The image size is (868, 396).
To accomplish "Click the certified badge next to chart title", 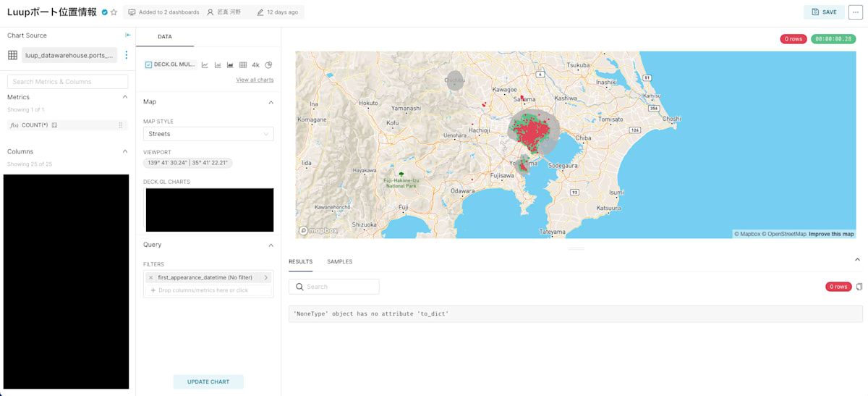I will pyautogui.click(x=105, y=12).
